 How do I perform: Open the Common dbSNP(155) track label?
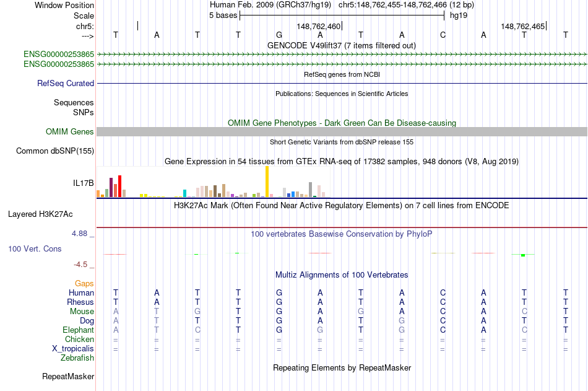(x=54, y=151)
